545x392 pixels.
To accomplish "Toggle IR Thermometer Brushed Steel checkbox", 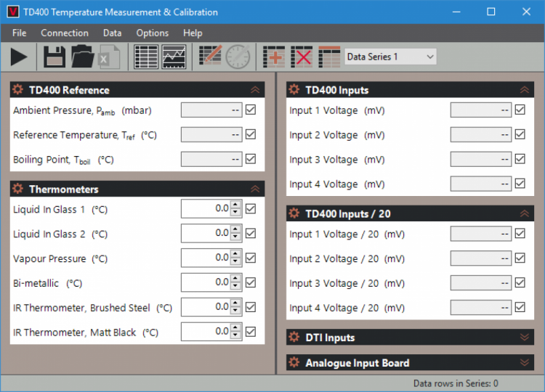I will [251, 307].
